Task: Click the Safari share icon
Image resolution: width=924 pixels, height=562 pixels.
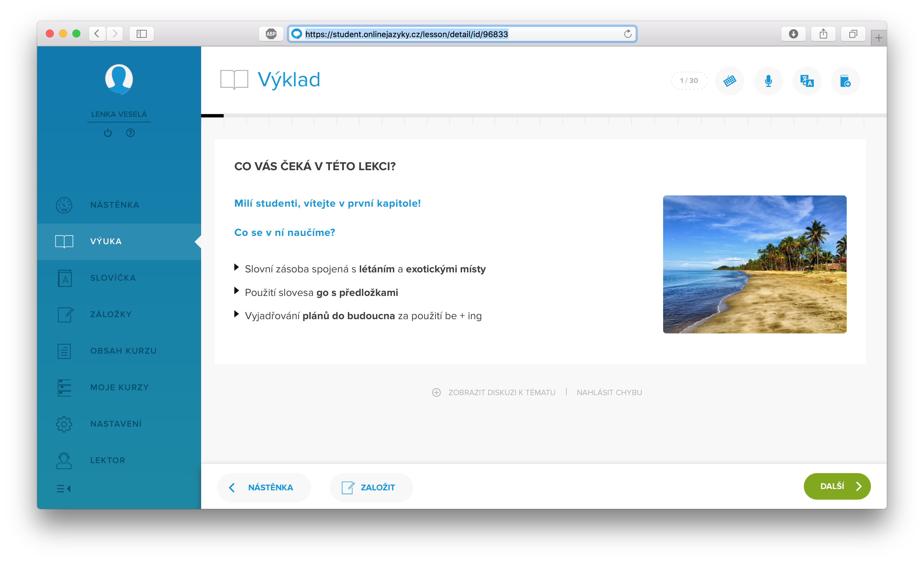Action: [823, 34]
